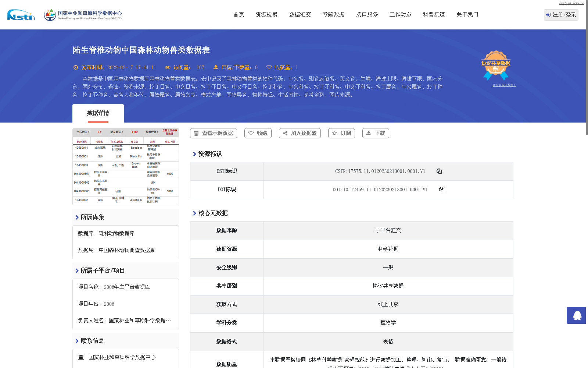588x368 pixels.
Task: Click the 国家林业和草原科学数据中心 contact name
Action: [x=122, y=357]
